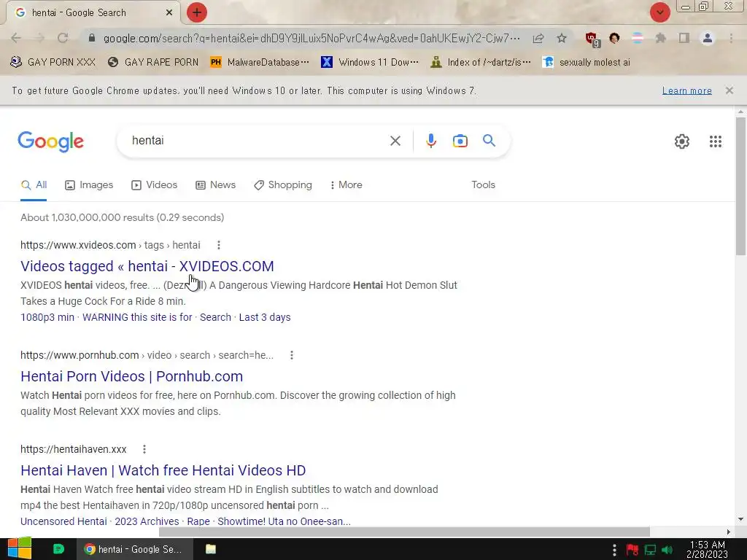This screenshot has width=747, height=560.
Task: Click the 'Last 3 days' sitelink
Action: tap(265, 317)
